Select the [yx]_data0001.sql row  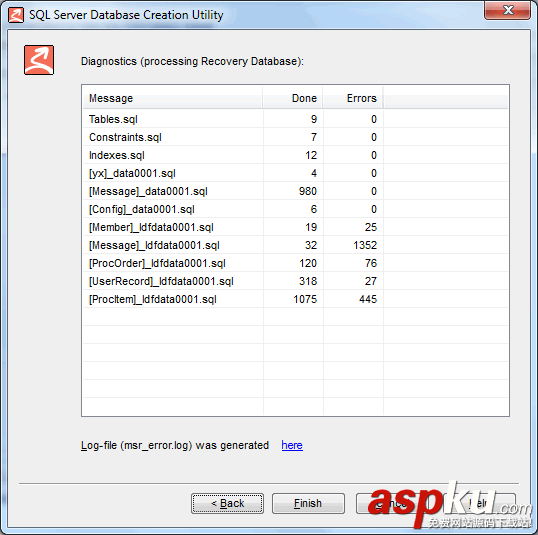(x=295, y=173)
